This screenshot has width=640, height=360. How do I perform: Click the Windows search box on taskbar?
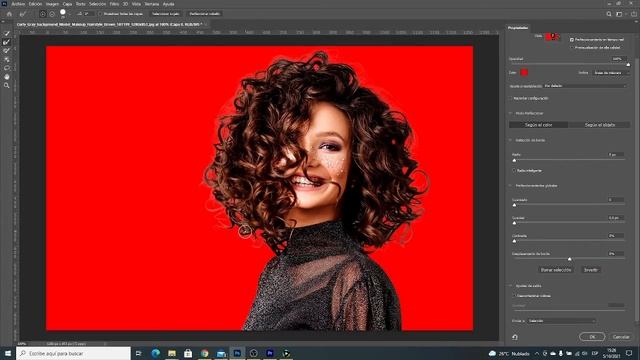point(73,353)
